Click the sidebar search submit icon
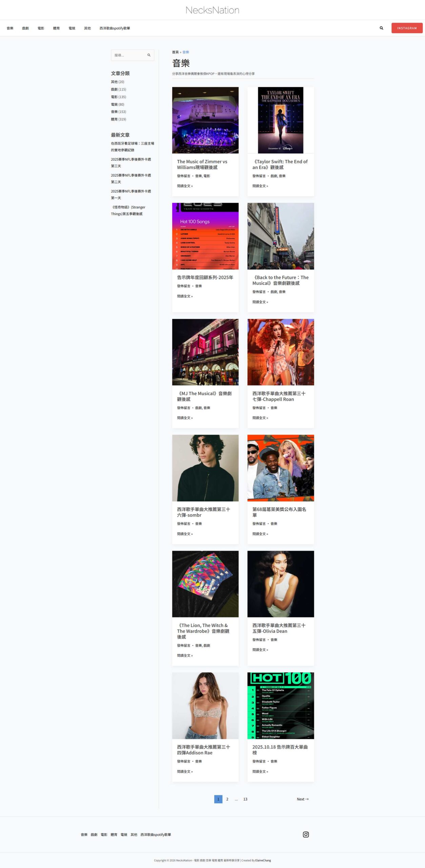The image size is (425, 868). click(149, 55)
